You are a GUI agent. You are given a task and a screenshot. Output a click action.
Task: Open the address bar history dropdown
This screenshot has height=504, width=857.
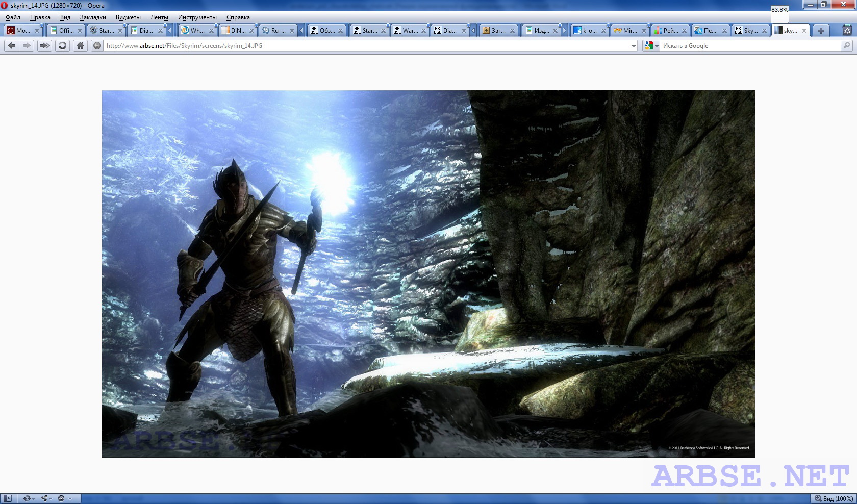point(634,46)
